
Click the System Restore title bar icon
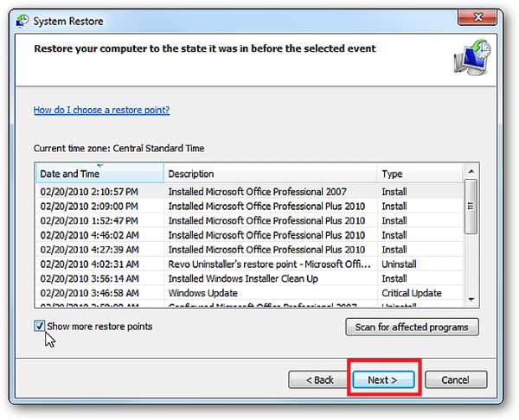pyautogui.click(x=22, y=21)
